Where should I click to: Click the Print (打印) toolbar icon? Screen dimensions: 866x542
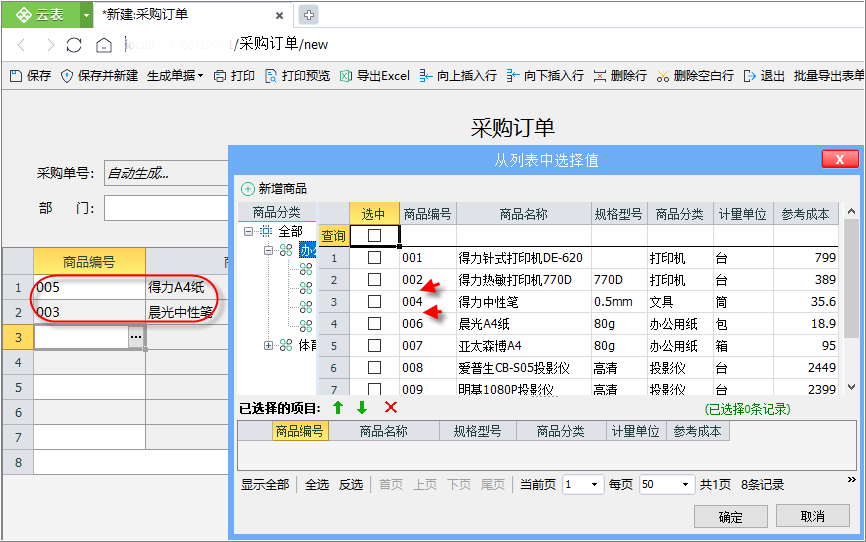coord(234,76)
